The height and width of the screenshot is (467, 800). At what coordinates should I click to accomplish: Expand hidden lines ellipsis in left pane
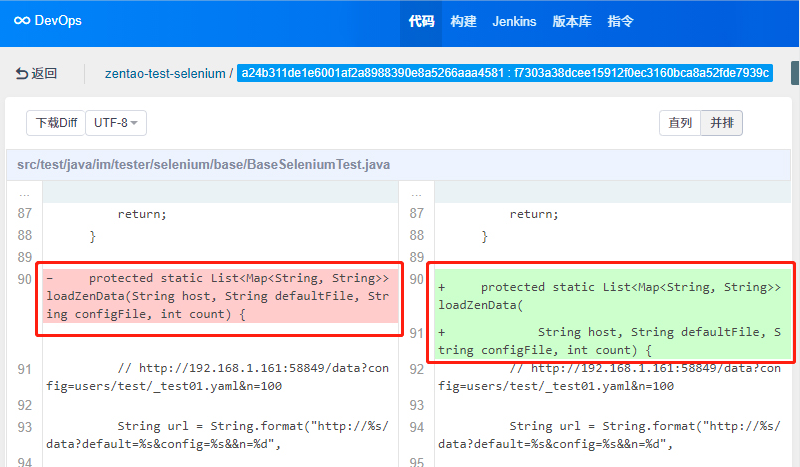coord(24,193)
